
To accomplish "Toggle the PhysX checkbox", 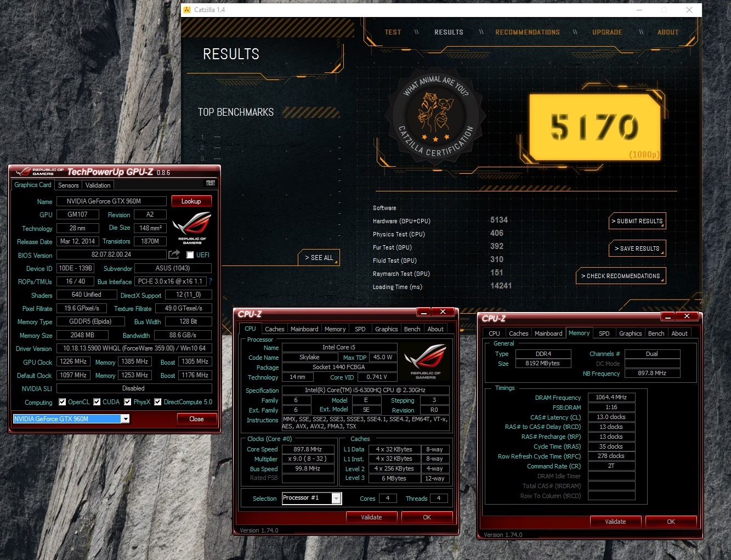I will pos(128,402).
